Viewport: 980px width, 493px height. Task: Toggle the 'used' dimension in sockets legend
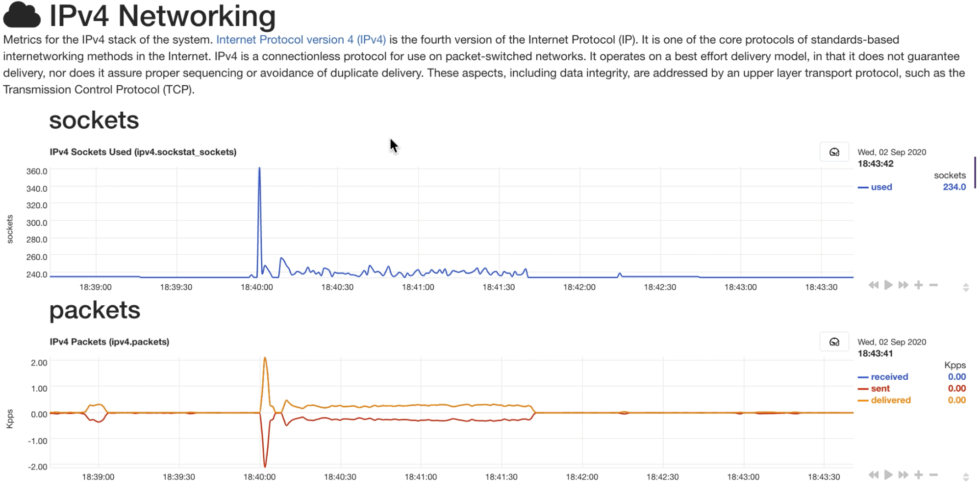pyautogui.click(x=881, y=187)
